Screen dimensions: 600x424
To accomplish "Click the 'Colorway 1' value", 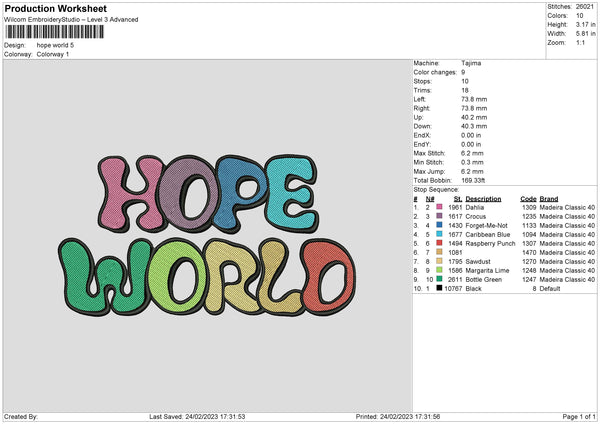I will click(53, 54).
